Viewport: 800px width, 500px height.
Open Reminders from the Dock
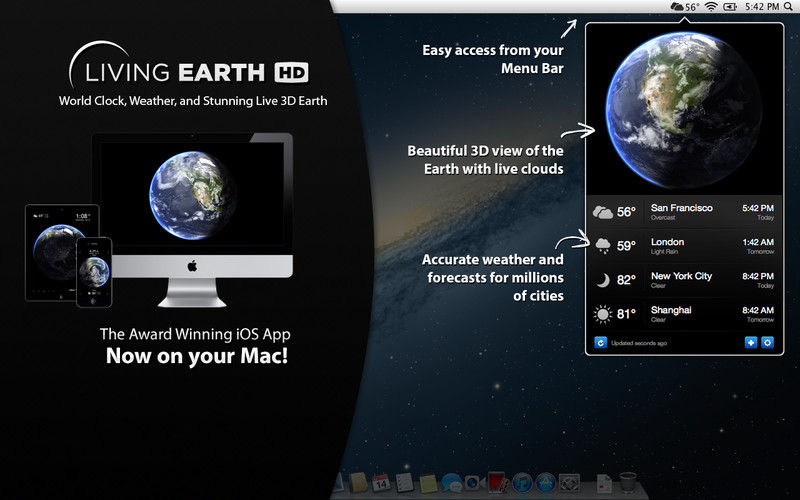click(x=404, y=482)
